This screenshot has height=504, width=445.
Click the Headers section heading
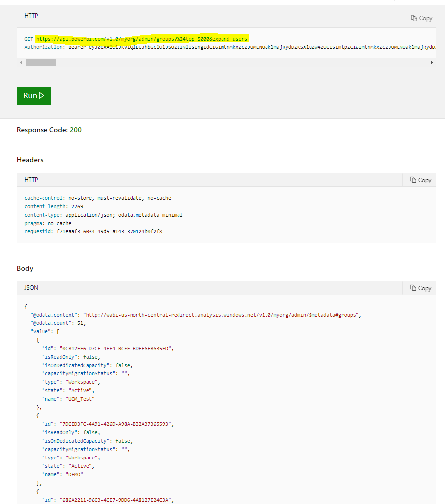30,160
